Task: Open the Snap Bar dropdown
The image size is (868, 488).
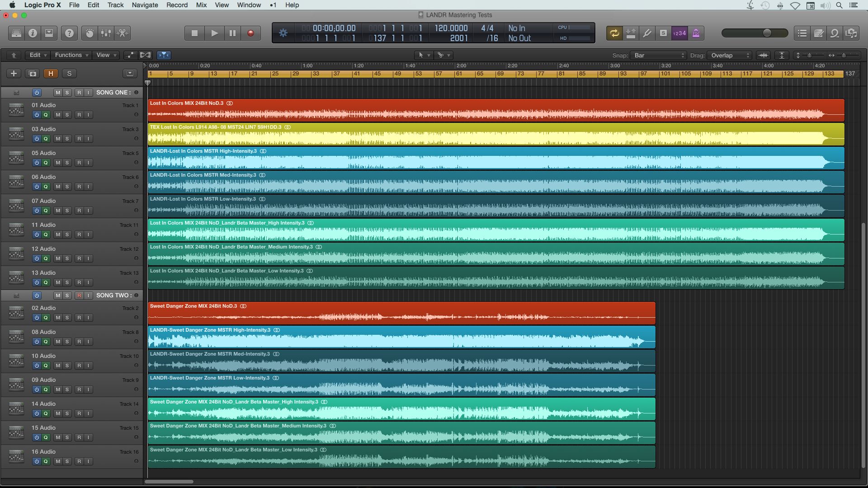Action: pos(659,55)
